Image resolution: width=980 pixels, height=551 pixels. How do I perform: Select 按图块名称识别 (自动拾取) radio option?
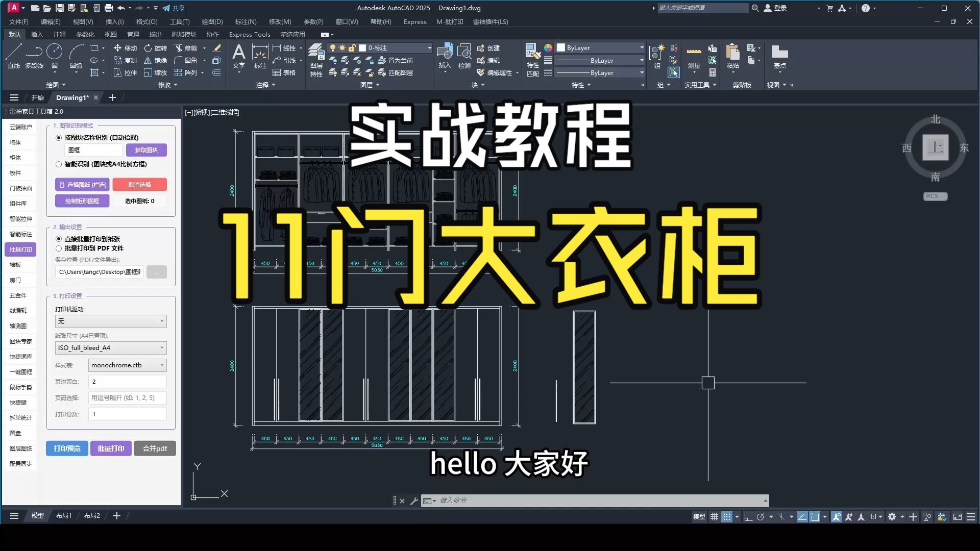pyautogui.click(x=59, y=138)
